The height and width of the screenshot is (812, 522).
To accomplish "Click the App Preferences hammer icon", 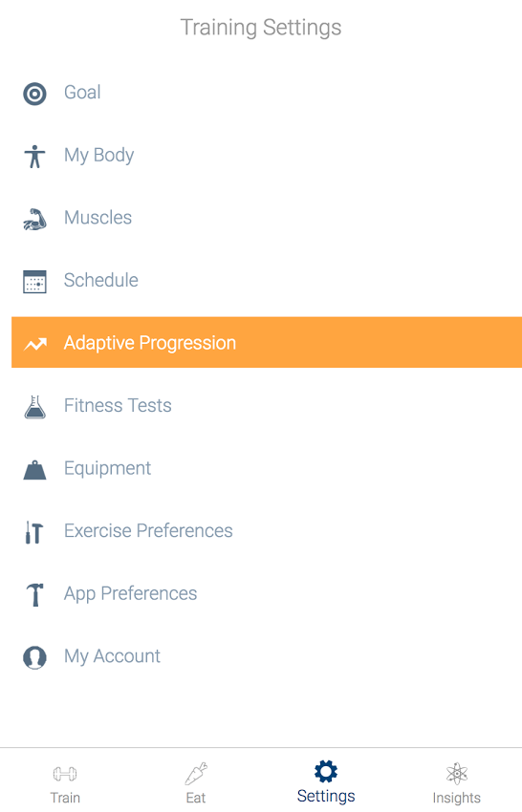I will (x=34, y=595).
